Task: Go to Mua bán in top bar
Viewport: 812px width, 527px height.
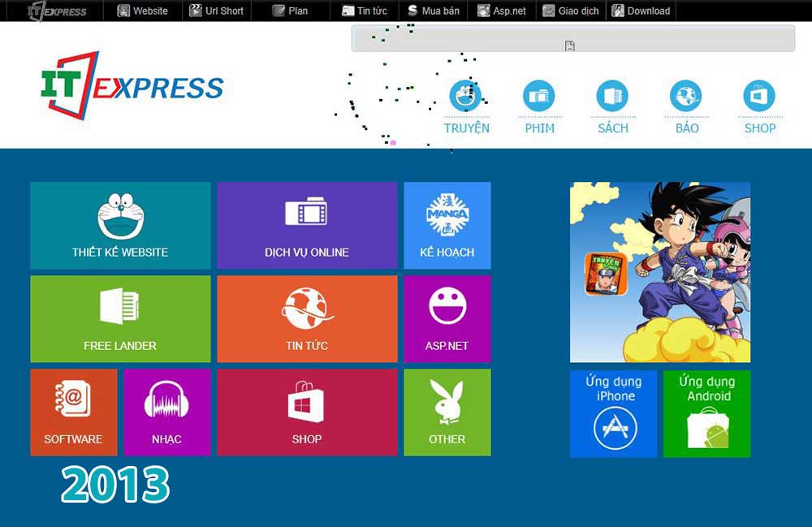Action: (x=433, y=11)
